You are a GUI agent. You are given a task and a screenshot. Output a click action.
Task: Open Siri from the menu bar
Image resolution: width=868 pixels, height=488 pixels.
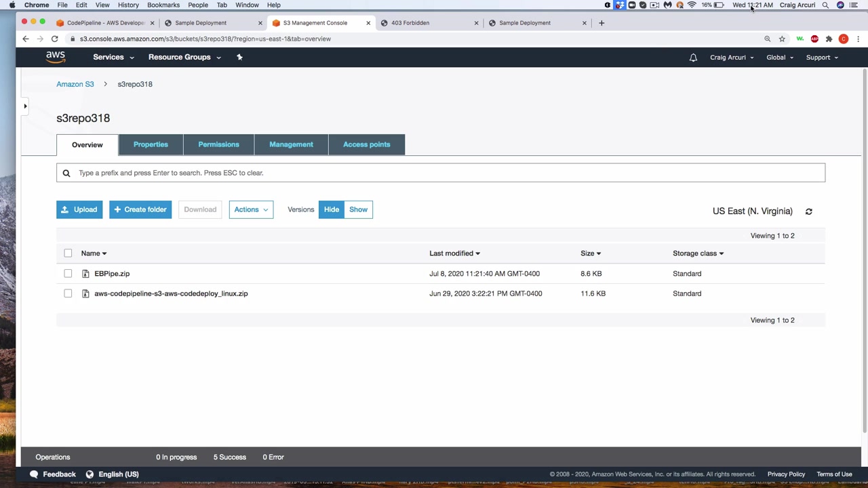click(x=840, y=5)
